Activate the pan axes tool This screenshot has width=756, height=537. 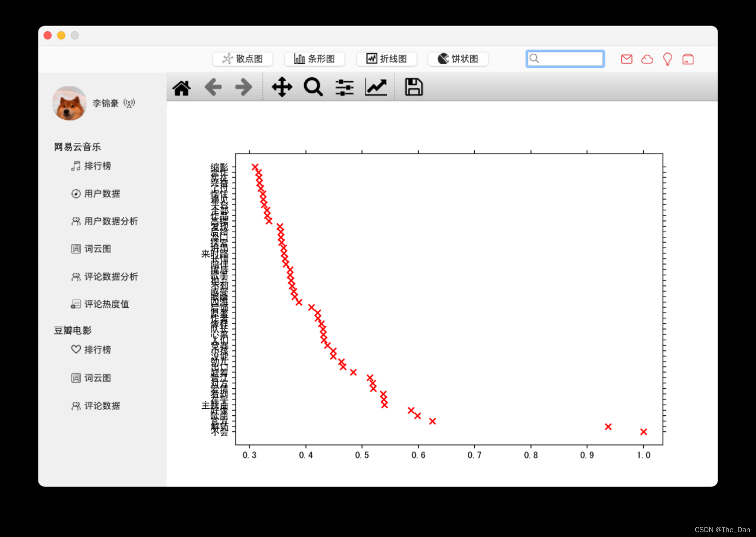point(282,87)
